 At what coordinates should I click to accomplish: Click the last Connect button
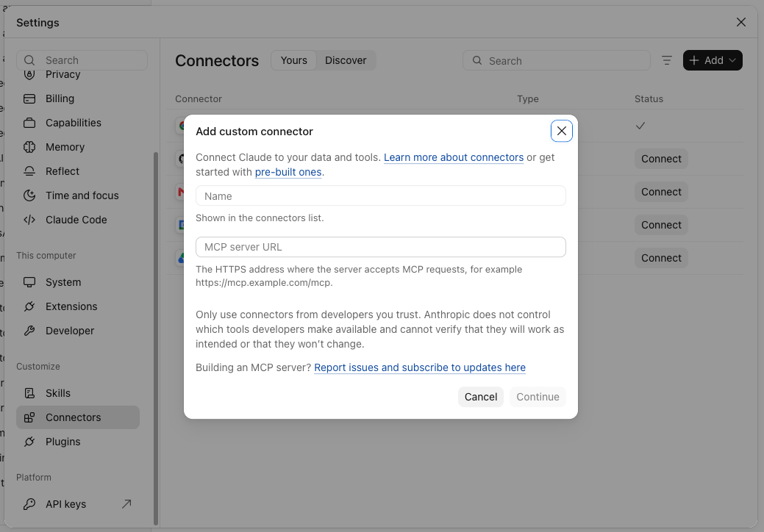pyautogui.click(x=661, y=258)
